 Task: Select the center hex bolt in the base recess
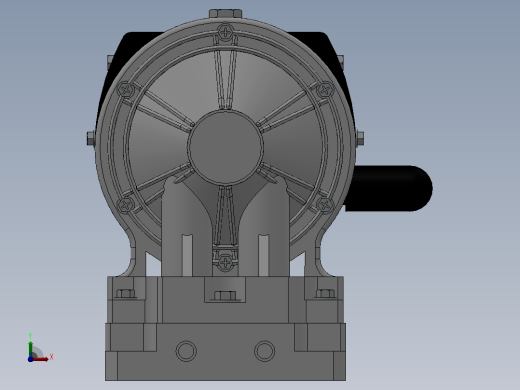coord(225,295)
